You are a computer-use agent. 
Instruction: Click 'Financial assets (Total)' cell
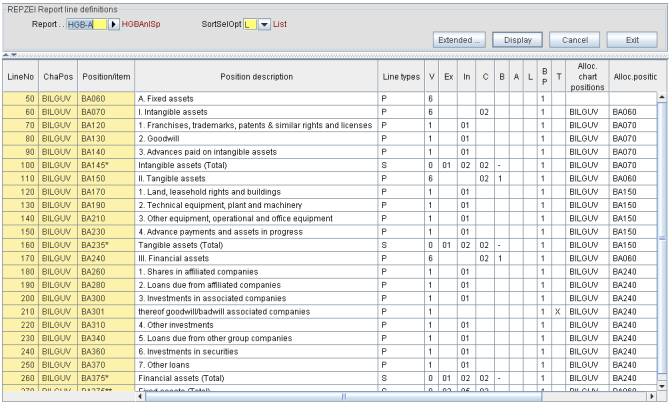click(256, 378)
